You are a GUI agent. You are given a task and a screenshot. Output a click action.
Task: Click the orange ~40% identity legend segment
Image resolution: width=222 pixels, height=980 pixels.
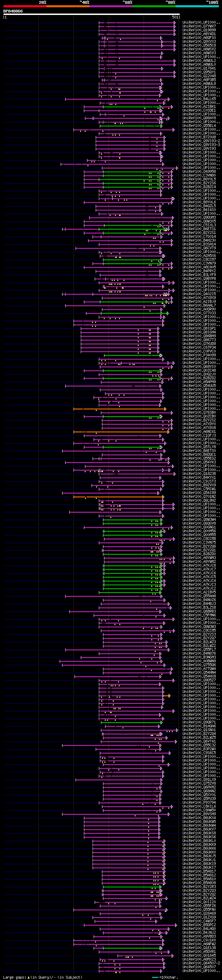pyautogui.click(x=68, y=6)
